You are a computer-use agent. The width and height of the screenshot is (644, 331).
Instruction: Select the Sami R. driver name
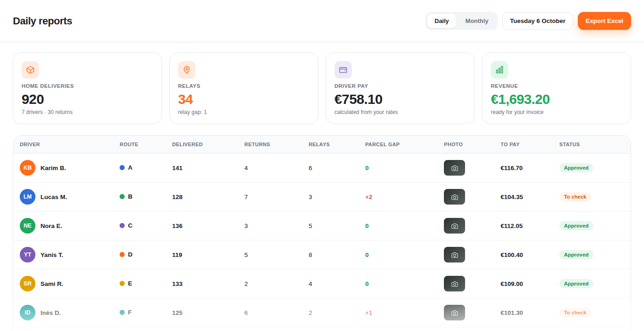click(52, 284)
